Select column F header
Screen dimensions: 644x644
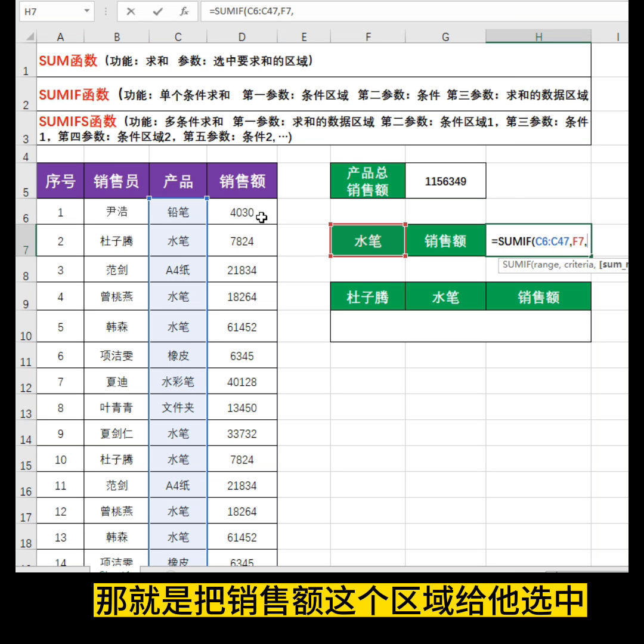click(x=368, y=36)
